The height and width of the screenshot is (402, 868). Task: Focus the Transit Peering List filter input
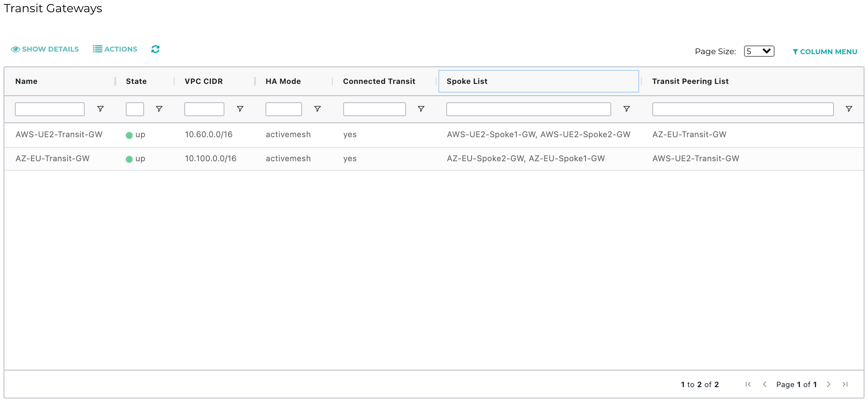743,109
